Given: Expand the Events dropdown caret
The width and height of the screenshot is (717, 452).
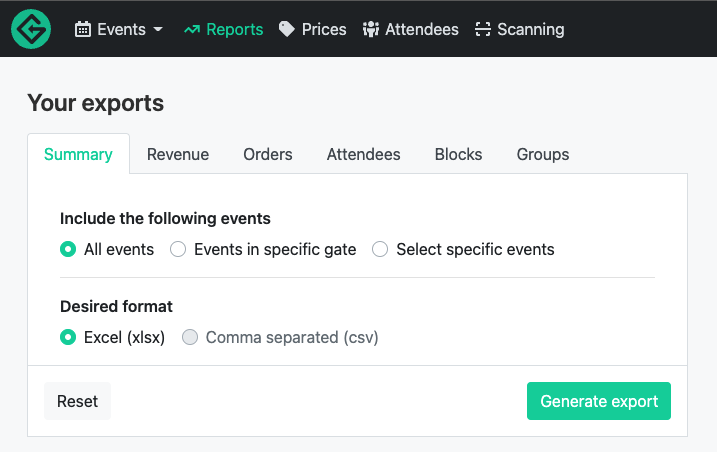Looking at the screenshot, I should (x=158, y=29).
